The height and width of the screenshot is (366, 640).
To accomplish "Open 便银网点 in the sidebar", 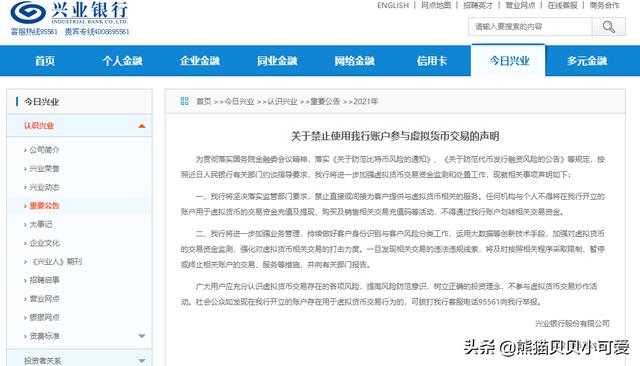I will [44, 317].
